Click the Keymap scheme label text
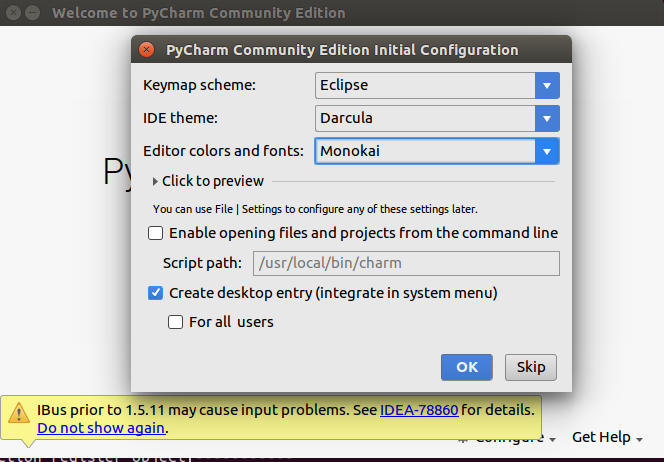The image size is (664, 462). pos(199,85)
